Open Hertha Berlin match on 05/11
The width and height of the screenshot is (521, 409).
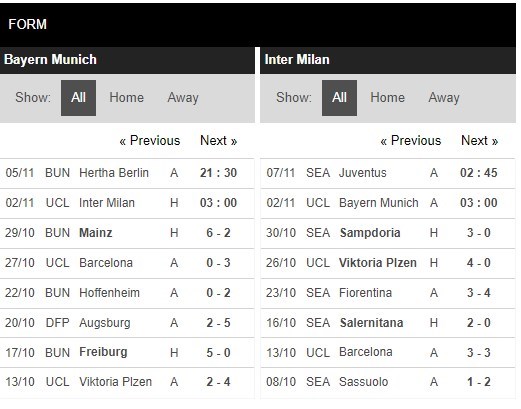tap(127, 173)
